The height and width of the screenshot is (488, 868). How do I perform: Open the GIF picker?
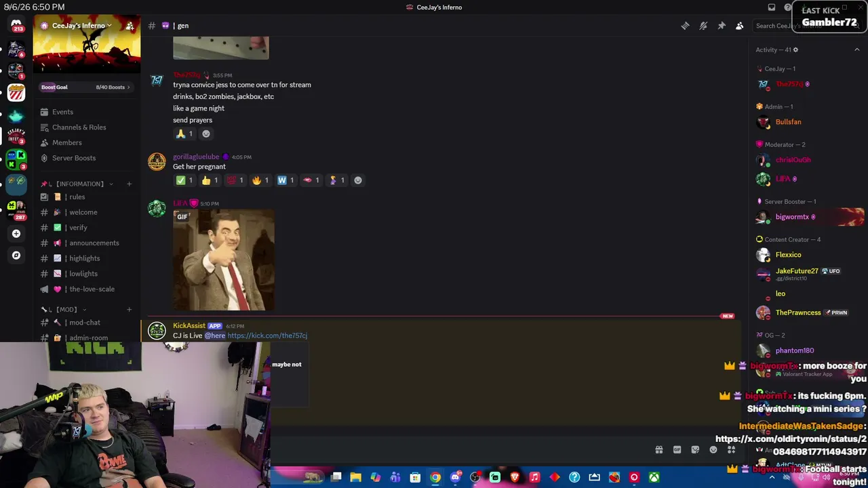click(677, 449)
